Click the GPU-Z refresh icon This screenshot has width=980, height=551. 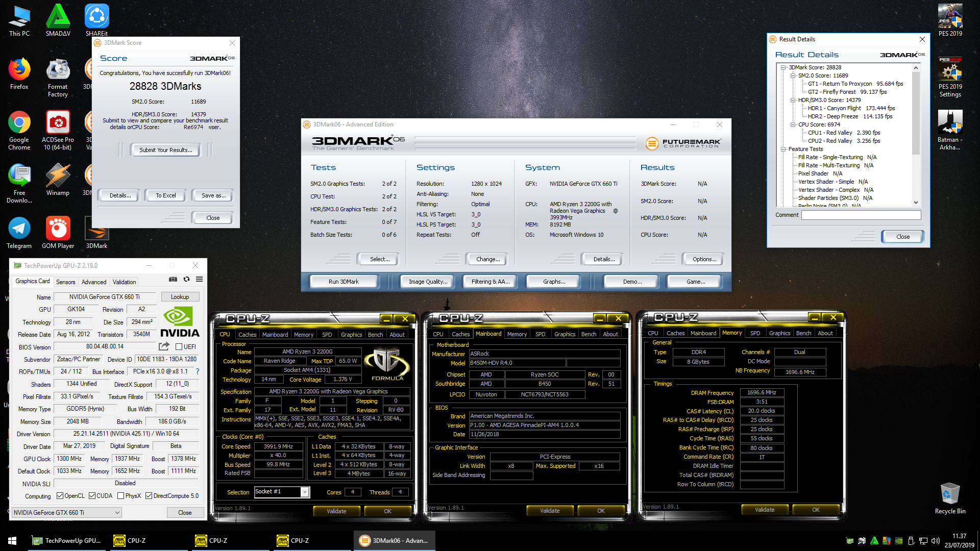[186, 279]
